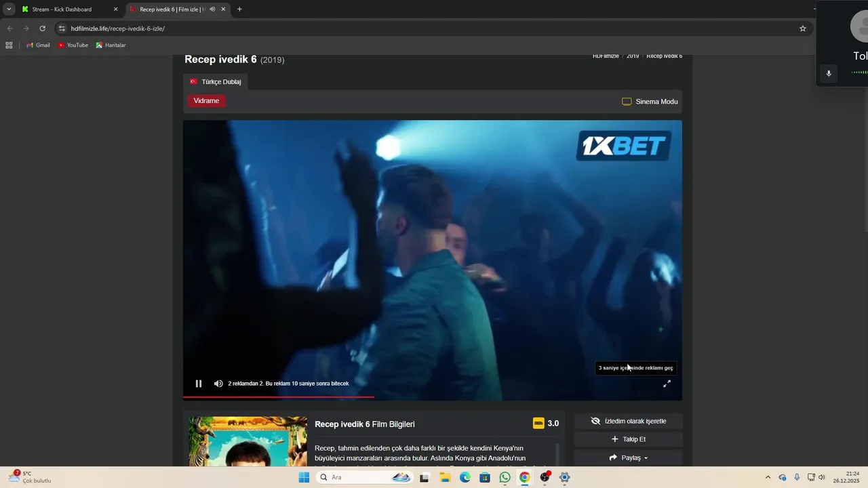
Task: Bookmark this page with the star
Action: [803, 28]
